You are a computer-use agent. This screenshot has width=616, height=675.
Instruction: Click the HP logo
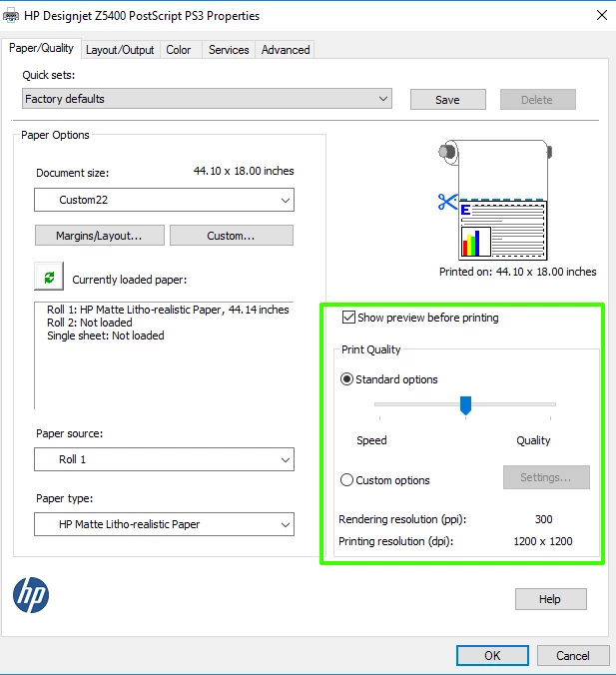31,595
